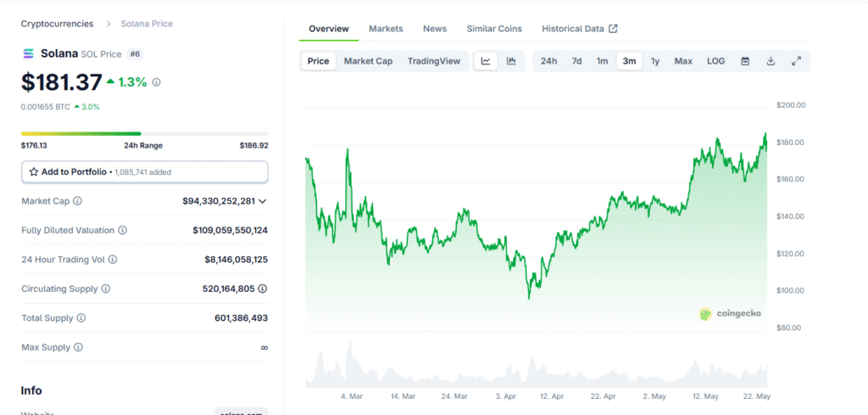Click the star icon in Add to Portfolio
Viewport: 868px width, 415px height.
click(x=33, y=171)
